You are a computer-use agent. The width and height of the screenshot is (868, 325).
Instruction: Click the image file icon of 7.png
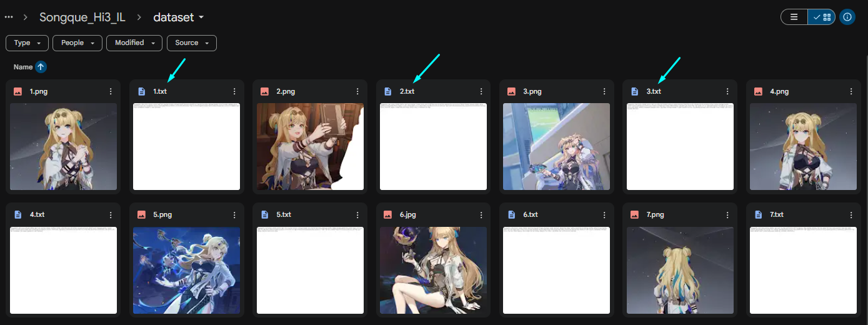(x=635, y=214)
